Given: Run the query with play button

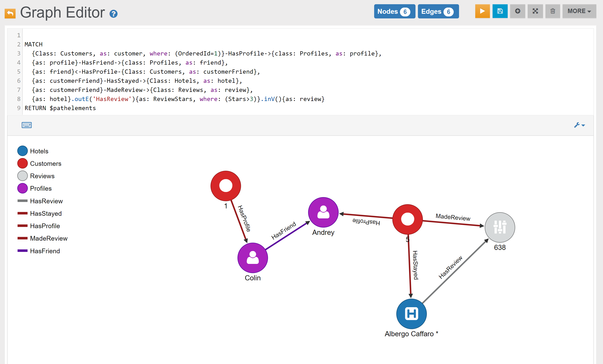Looking at the screenshot, I should (482, 11).
